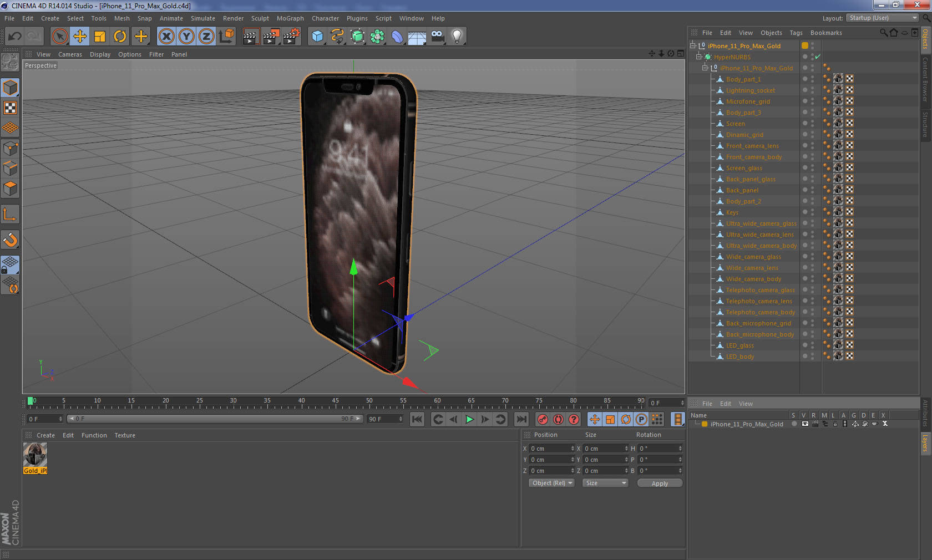Add a HyperNURBS generator icon

357,37
